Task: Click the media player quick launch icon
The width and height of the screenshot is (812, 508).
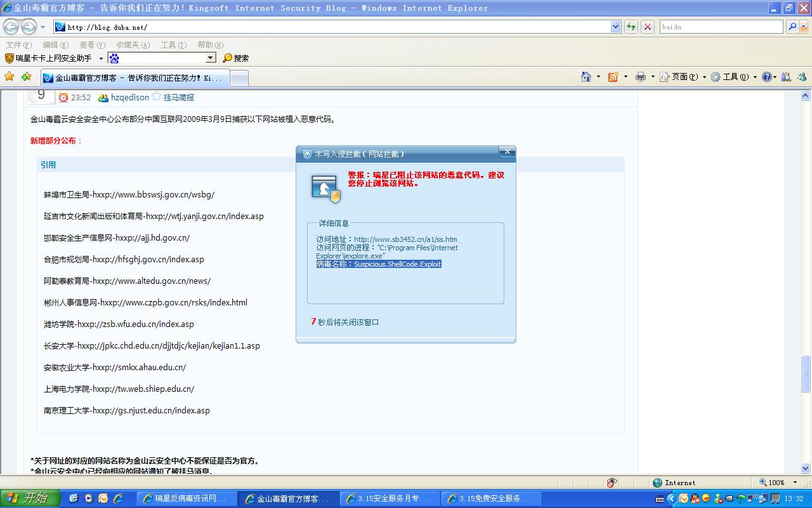Action: (89, 498)
